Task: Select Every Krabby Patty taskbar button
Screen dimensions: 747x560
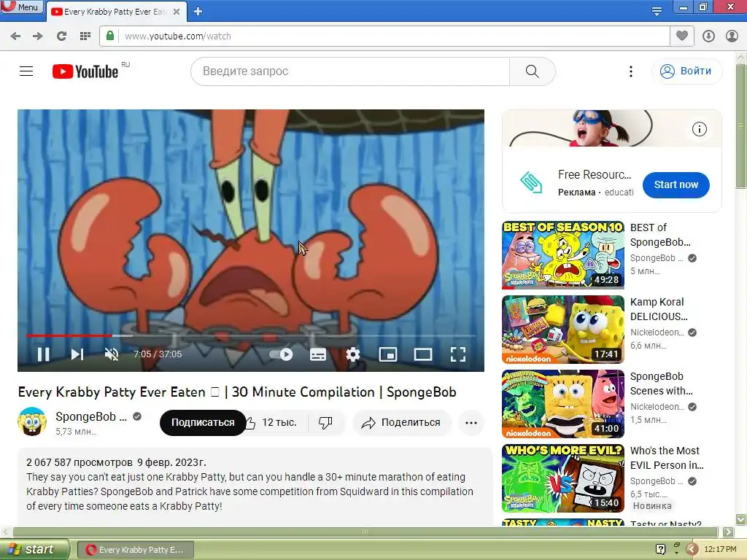Action: [135, 550]
